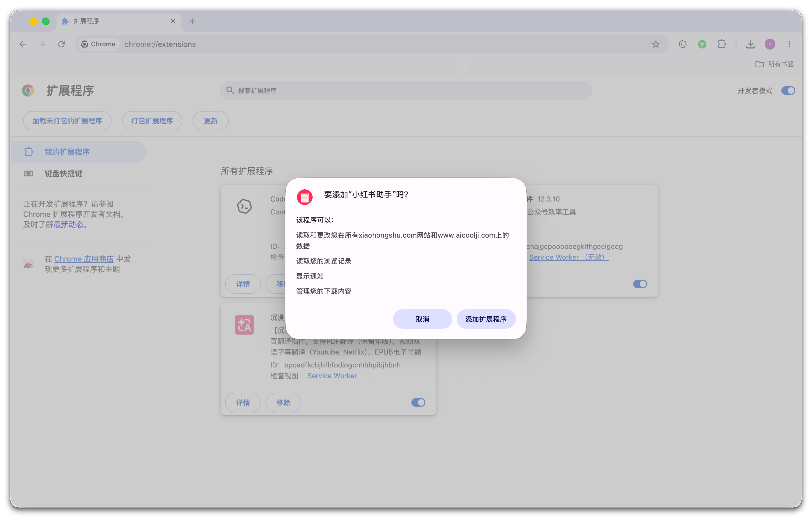Viewport: 812px width, 521px height.
Task: Click the search magnifier icon
Action: point(230,90)
